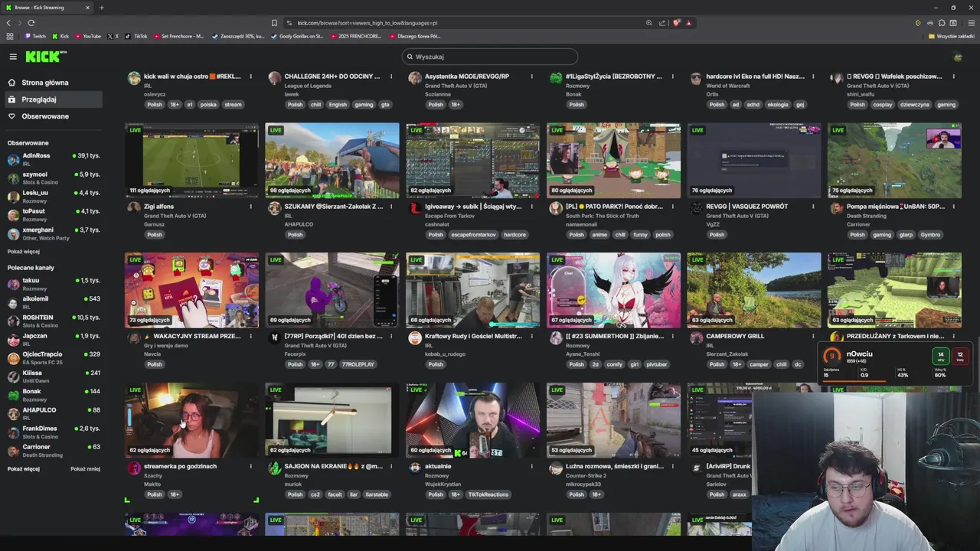
Task: Open FrankDimes channel in sidebar
Action: 54,432
